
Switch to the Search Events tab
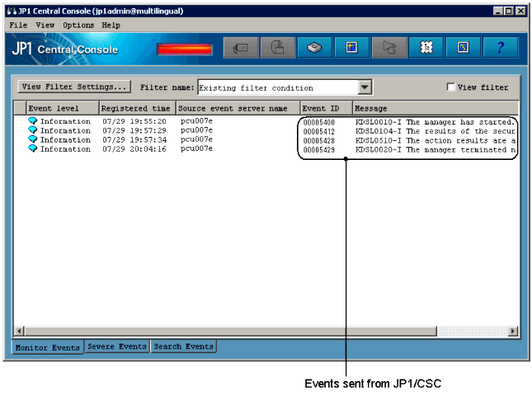tap(183, 346)
